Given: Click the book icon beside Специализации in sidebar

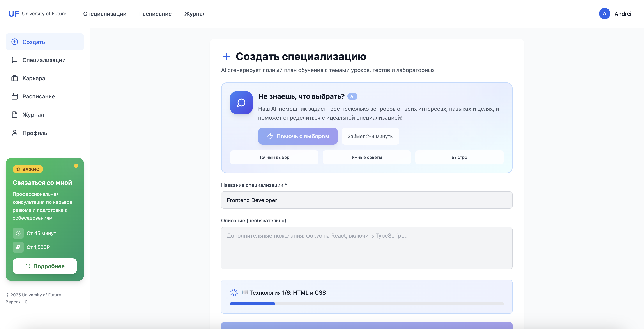Looking at the screenshot, I should click(x=15, y=60).
